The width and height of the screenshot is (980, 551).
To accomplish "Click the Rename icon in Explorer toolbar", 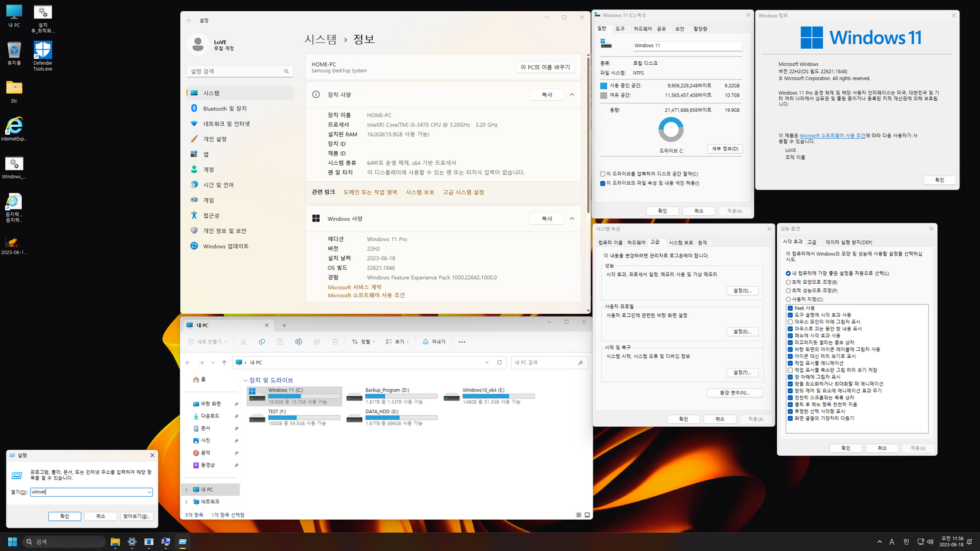I will (x=299, y=341).
